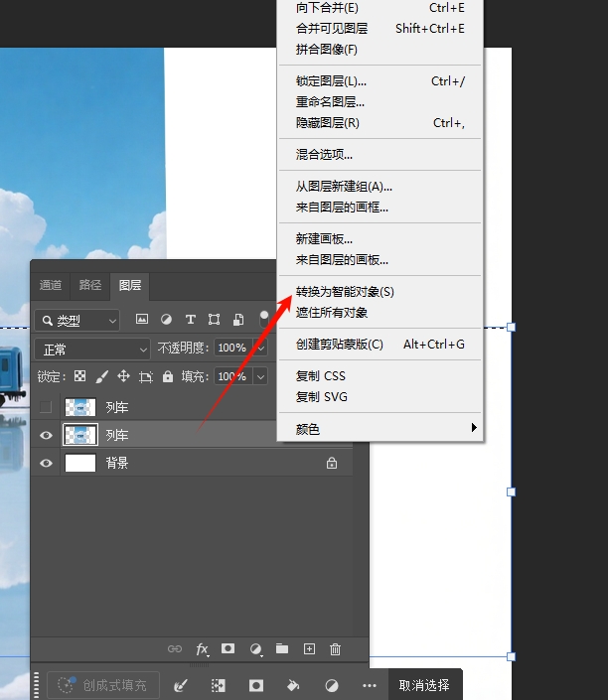Show the hidden top 列车 layer

[x=46, y=407]
